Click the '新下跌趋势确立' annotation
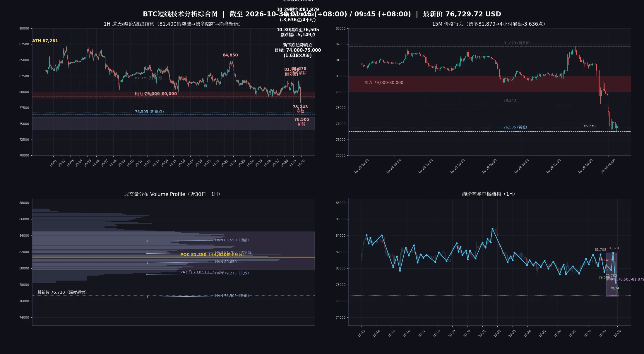This screenshot has width=644, height=354. [298, 45]
